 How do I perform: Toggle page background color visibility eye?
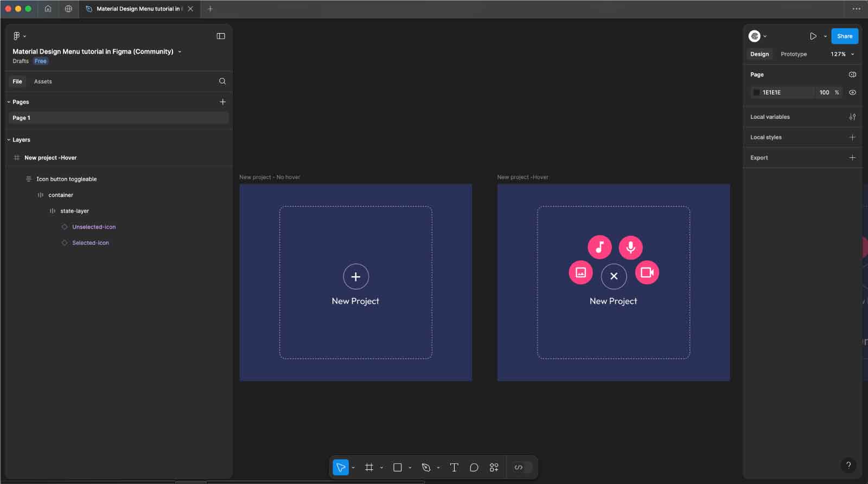(852, 92)
